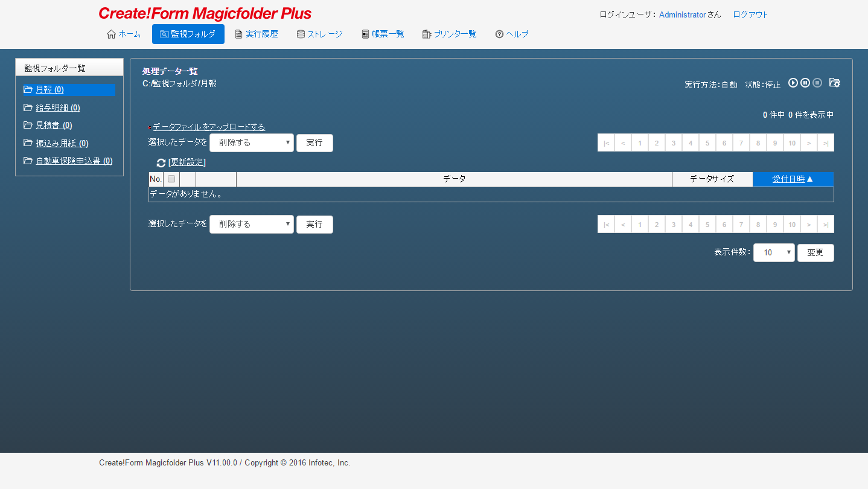Toggle the select-all checkbox in table header
The height and width of the screenshot is (489, 868).
(x=171, y=179)
